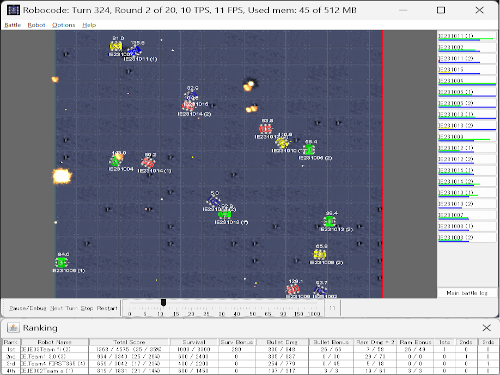Screen dimensions: 500x375
Task: Open robot console for IE231011 (1)
Action: point(467,36)
